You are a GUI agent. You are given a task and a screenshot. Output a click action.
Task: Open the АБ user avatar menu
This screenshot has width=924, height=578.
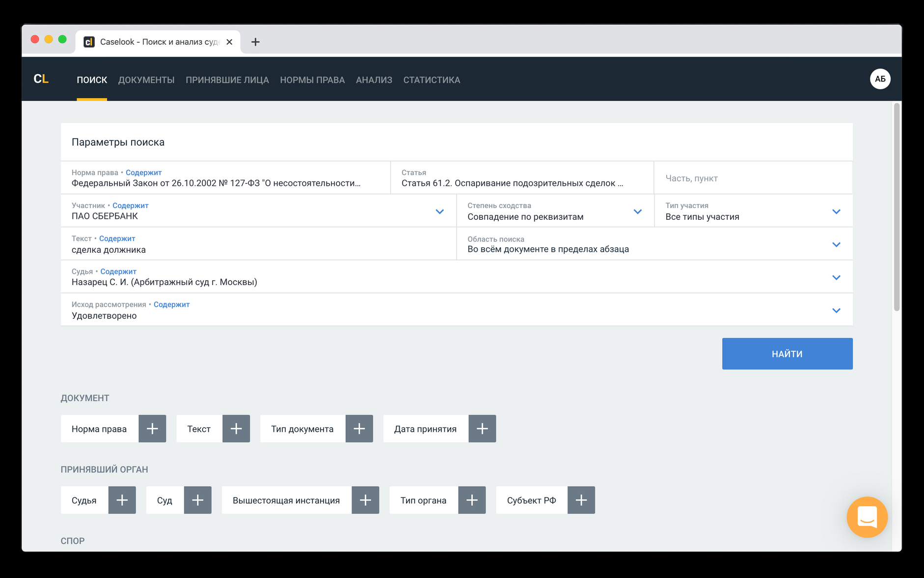tap(880, 79)
